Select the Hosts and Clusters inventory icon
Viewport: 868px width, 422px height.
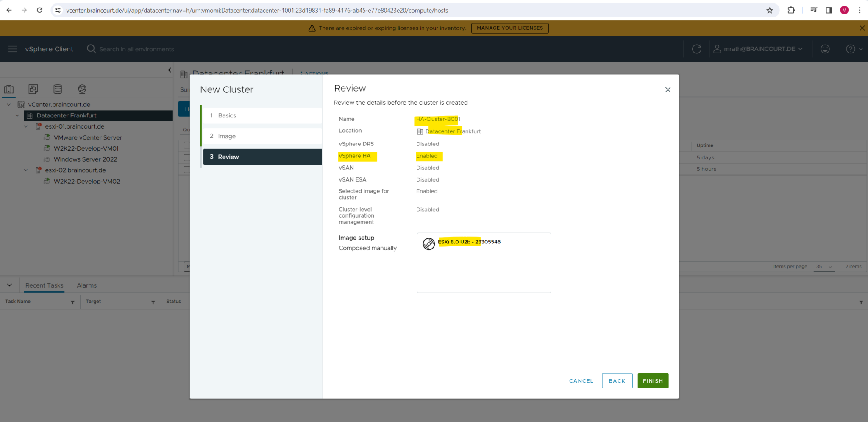click(9, 89)
